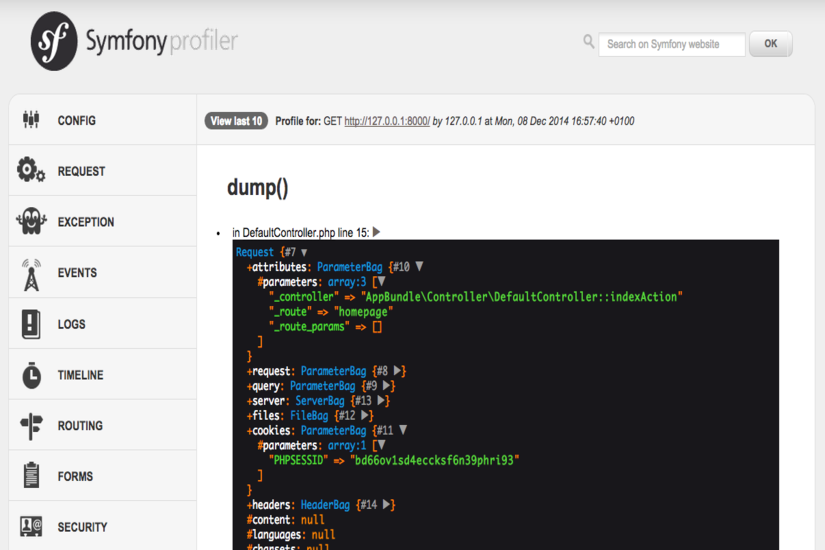Collapse the attributes parameters array:3 toggle

[381, 281]
